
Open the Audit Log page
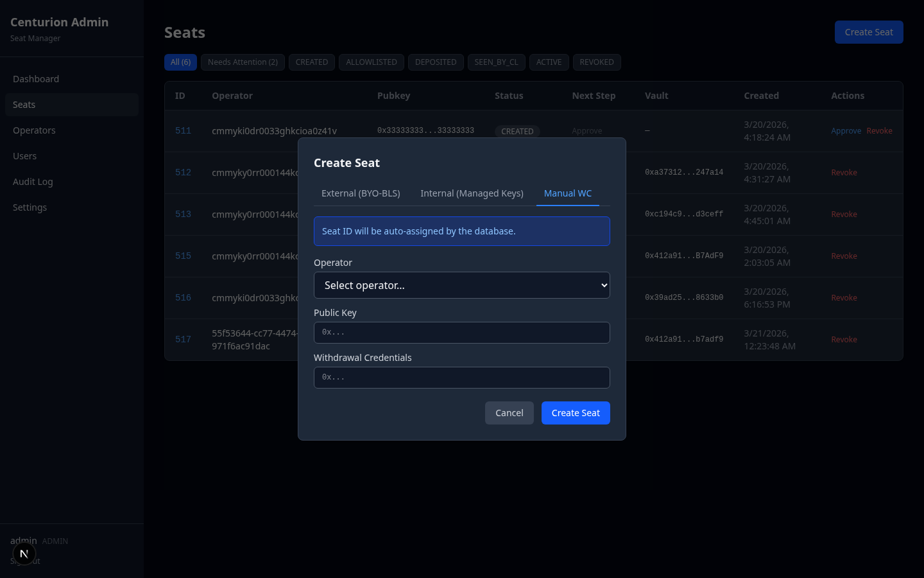pyautogui.click(x=33, y=182)
